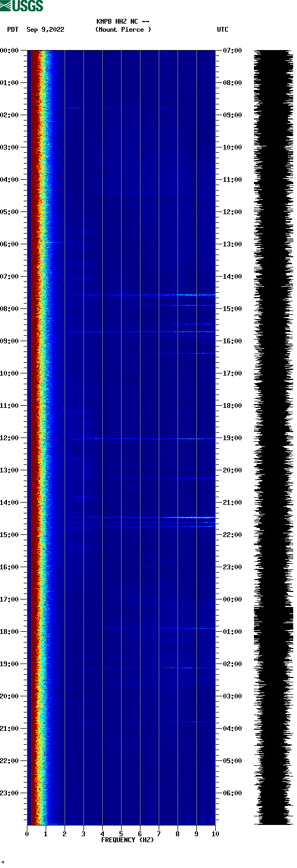Click the UTC time label '10:00'

pyautogui.click(x=232, y=147)
